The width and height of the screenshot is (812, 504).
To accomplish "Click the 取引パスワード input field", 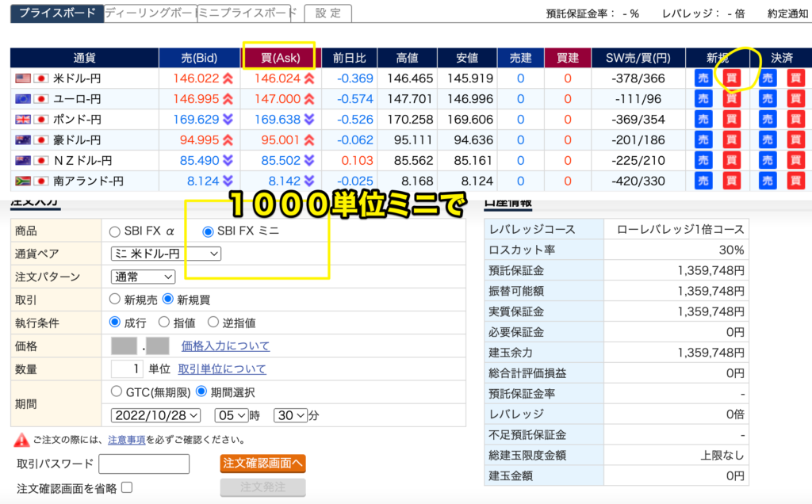I will (144, 464).
